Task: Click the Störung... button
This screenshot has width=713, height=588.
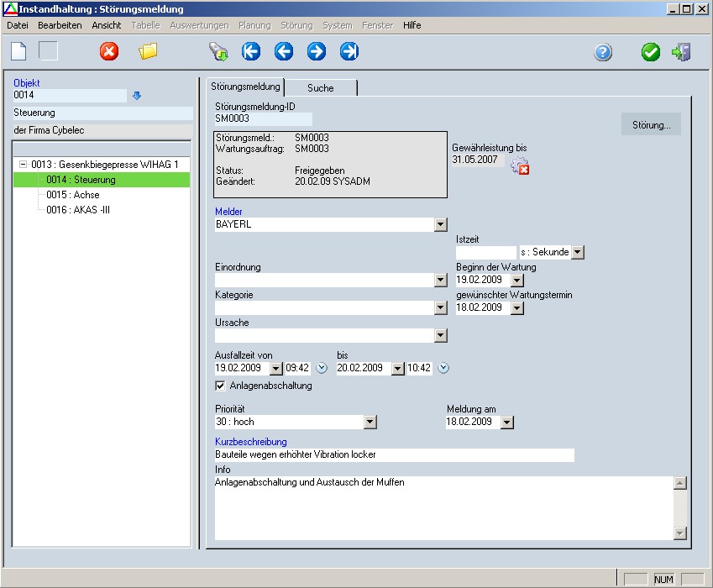Action: point(651,125)
